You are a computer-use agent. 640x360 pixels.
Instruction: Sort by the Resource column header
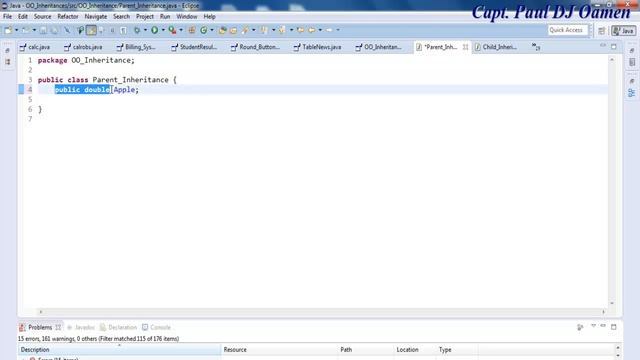[279, 350]
